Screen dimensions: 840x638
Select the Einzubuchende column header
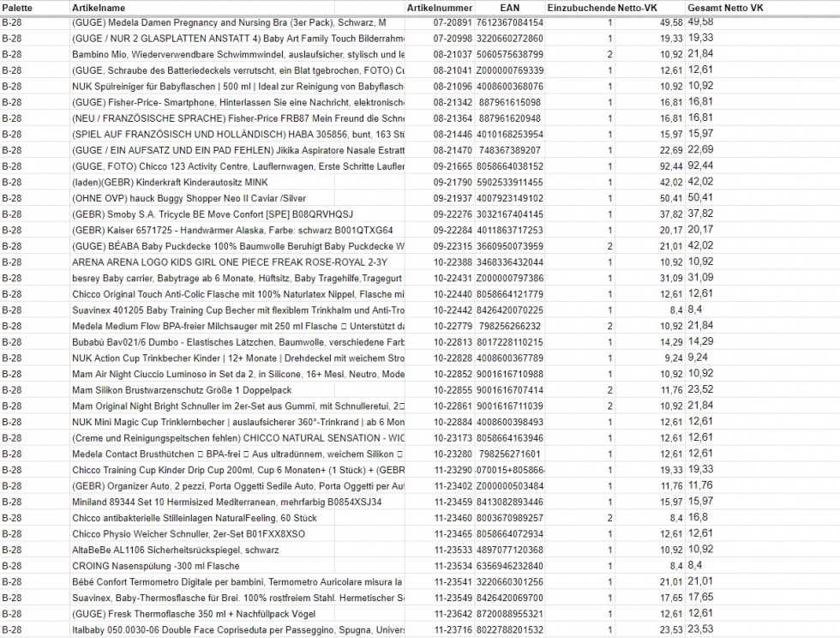click(x=581, y=8)
